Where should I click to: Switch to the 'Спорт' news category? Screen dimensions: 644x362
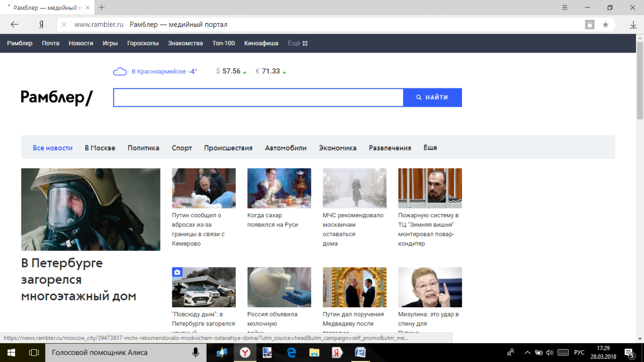(181, 147)
